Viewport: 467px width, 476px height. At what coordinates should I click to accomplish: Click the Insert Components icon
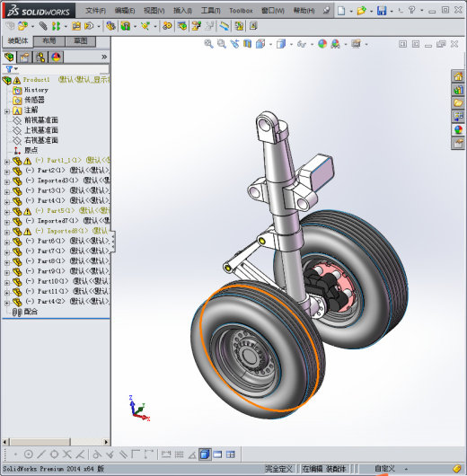22,26
